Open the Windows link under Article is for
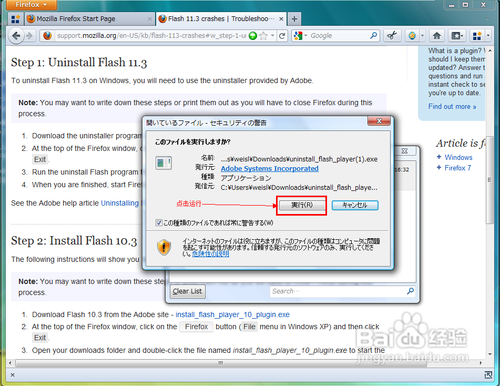 pyautogui.click(x=458, y=157)
